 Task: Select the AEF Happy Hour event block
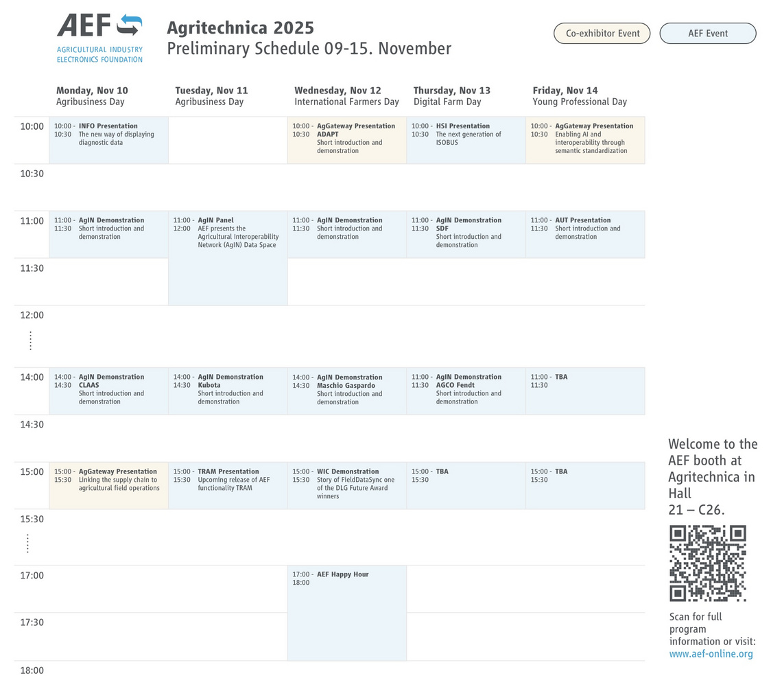click(346, 612)
